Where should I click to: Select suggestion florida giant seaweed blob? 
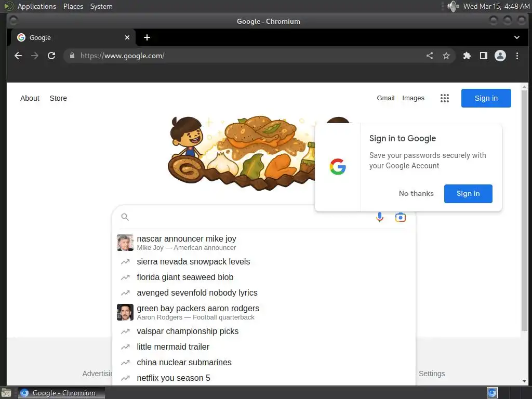pos(263,277)
